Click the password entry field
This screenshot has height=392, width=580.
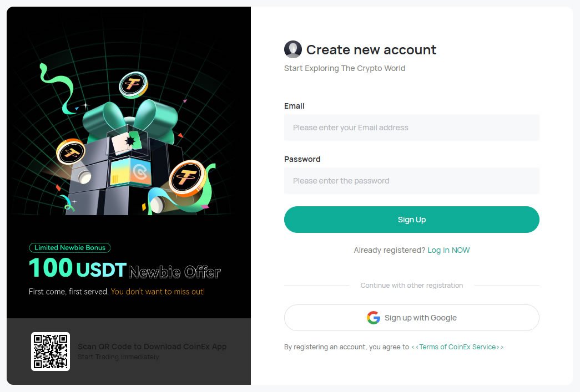(x=411, y=181)
